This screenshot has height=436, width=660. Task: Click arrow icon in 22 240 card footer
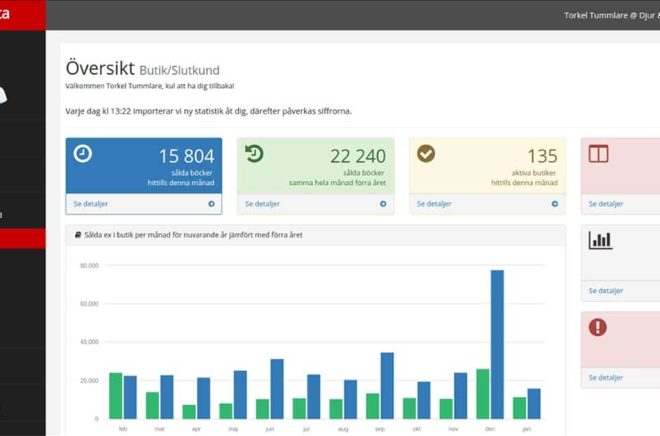click(383, 204)
